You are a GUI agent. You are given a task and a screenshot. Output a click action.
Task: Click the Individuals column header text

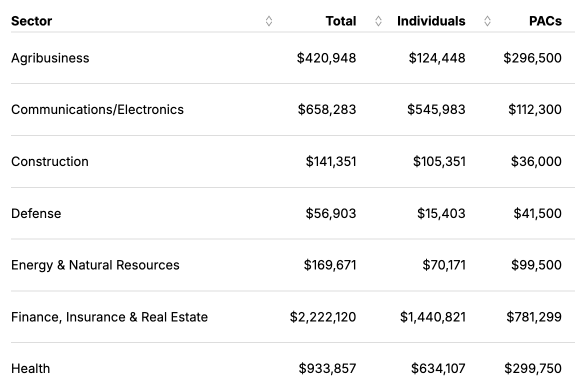pyautogui.click(x=431, y=21)
